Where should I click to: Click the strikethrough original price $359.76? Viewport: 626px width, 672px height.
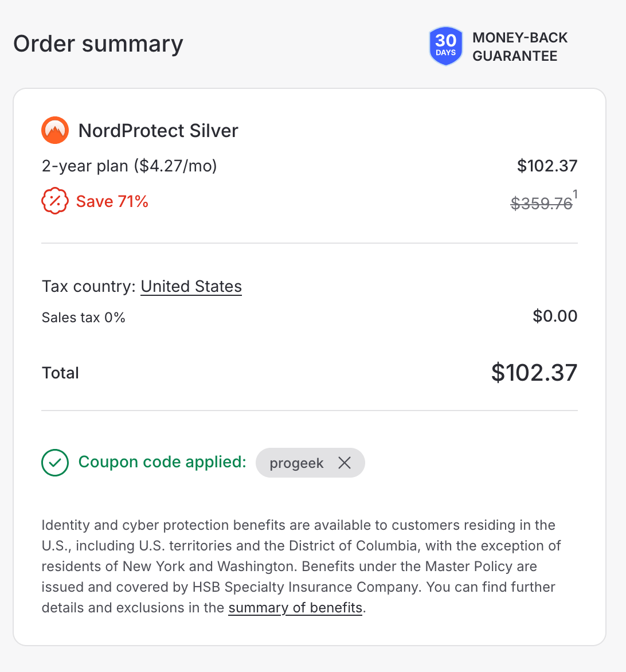[541, 203]
